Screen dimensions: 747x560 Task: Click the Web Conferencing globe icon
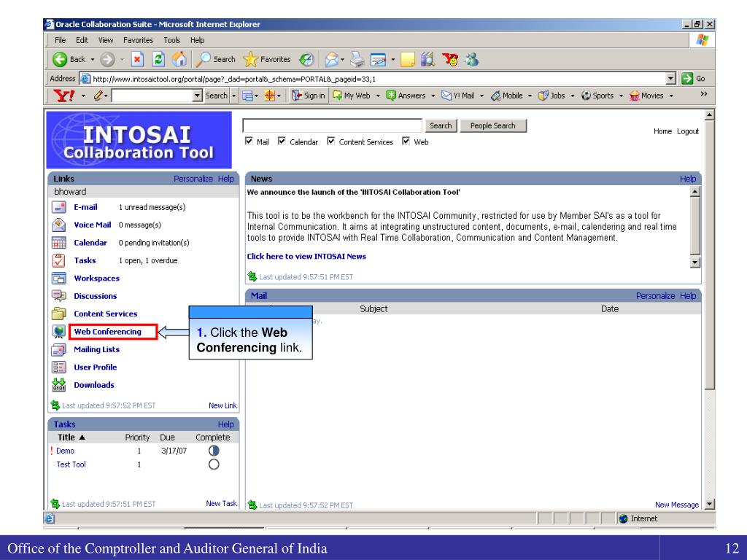tap(58, 332)
